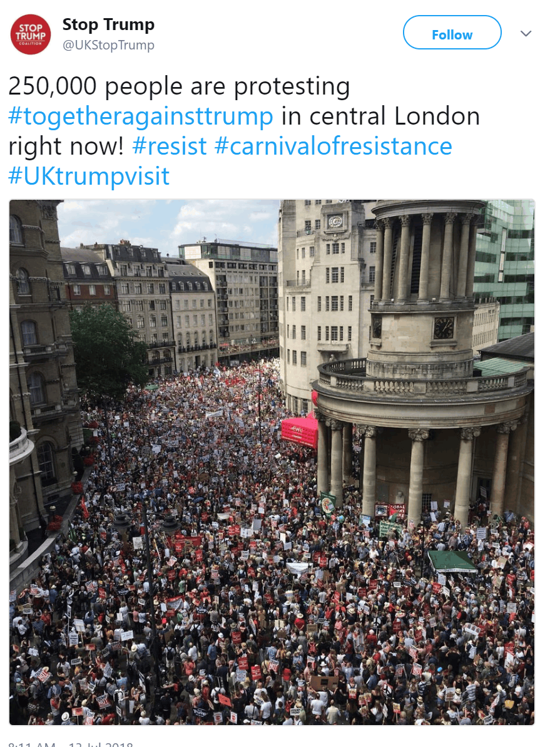
Task: Open the protest crowd photo
Action: 272,462
